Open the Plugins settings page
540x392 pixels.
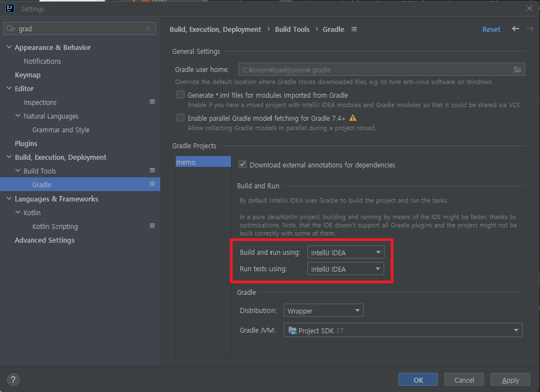[x=26, y=144]
